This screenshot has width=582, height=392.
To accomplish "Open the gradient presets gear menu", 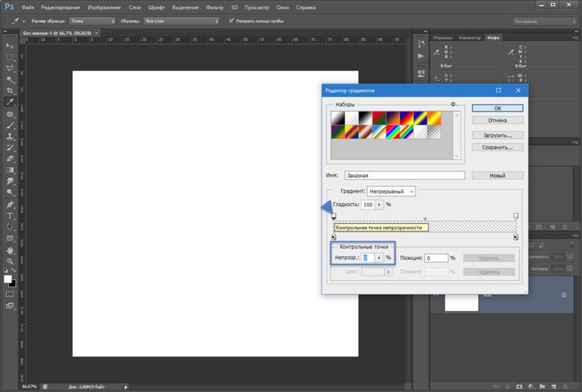I will [453, 105].
